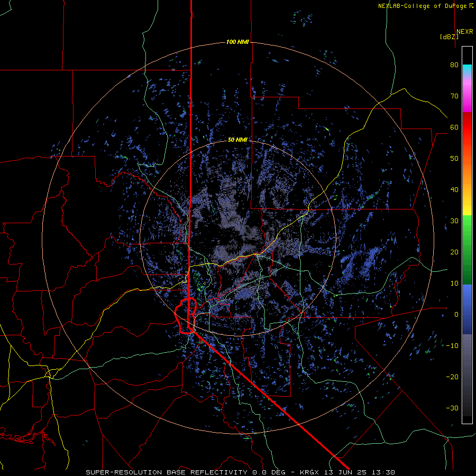The width and height of the screenshot is (476, 476).
Task: Click the 40 dBZ scale value
Action: (x=454, y=190)
